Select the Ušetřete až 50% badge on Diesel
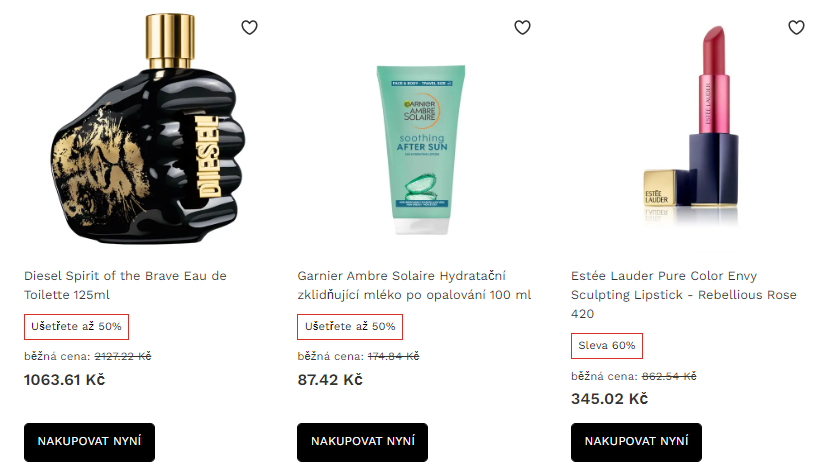 [x=76, y=327]
